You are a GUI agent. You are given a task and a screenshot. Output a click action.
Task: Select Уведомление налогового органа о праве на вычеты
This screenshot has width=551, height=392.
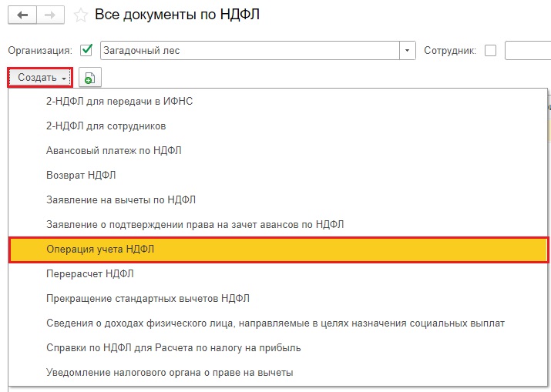[277, 372]
